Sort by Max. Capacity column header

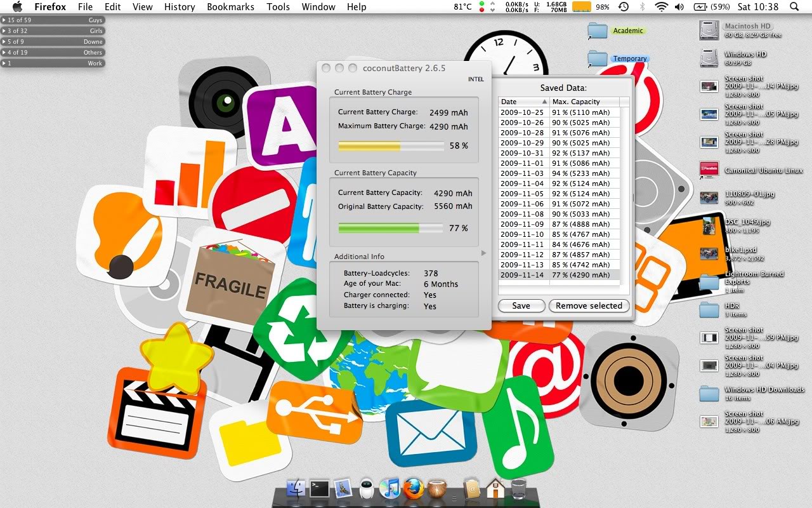584,102
